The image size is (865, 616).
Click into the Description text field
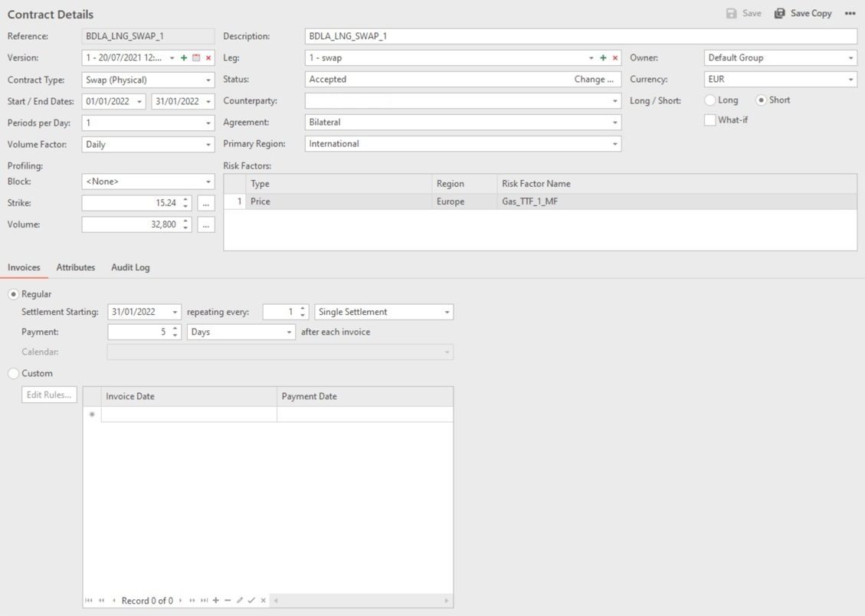click(x=580, y=37)
